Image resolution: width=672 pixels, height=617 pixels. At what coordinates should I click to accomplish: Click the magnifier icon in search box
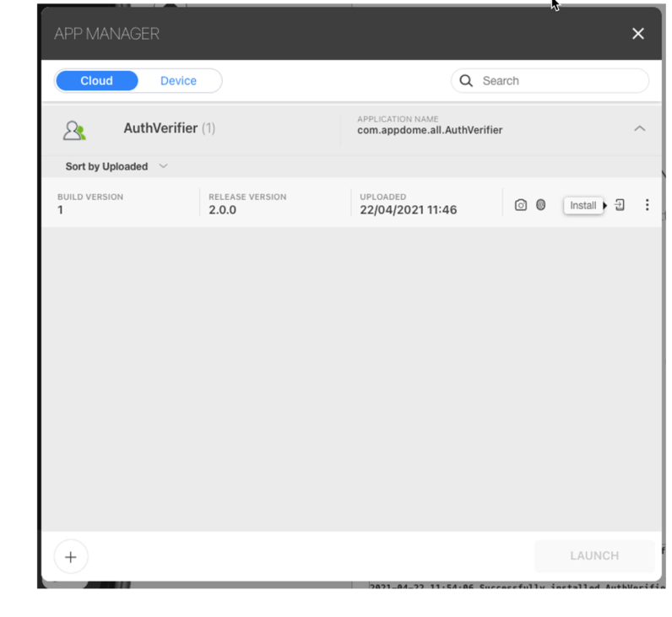tap(466, 81)
